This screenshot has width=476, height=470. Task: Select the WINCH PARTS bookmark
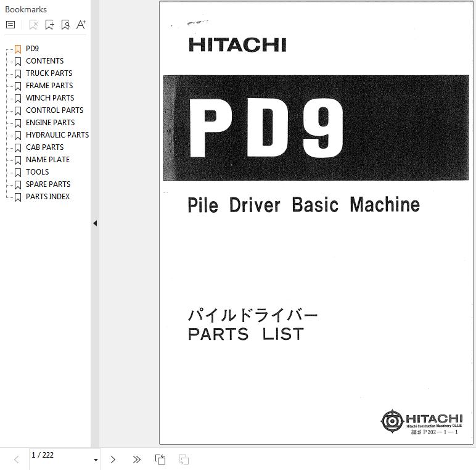50,98
